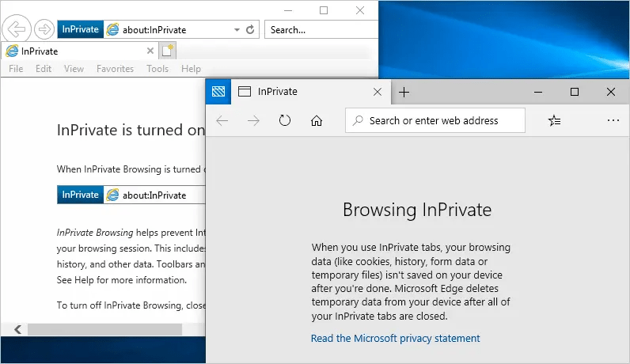Focus the IE Search... box
The height and width of the screenshot is (364, 630).
pos(321,30)
